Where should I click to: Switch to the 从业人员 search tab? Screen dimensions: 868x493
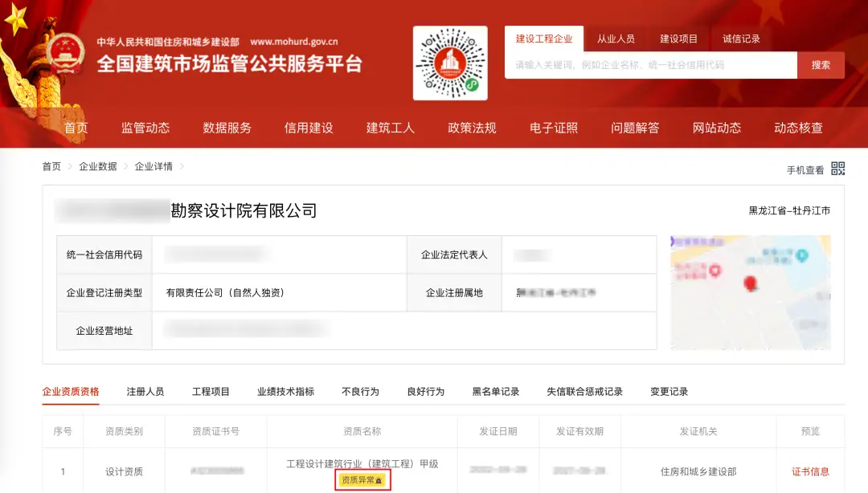point(616,38)
